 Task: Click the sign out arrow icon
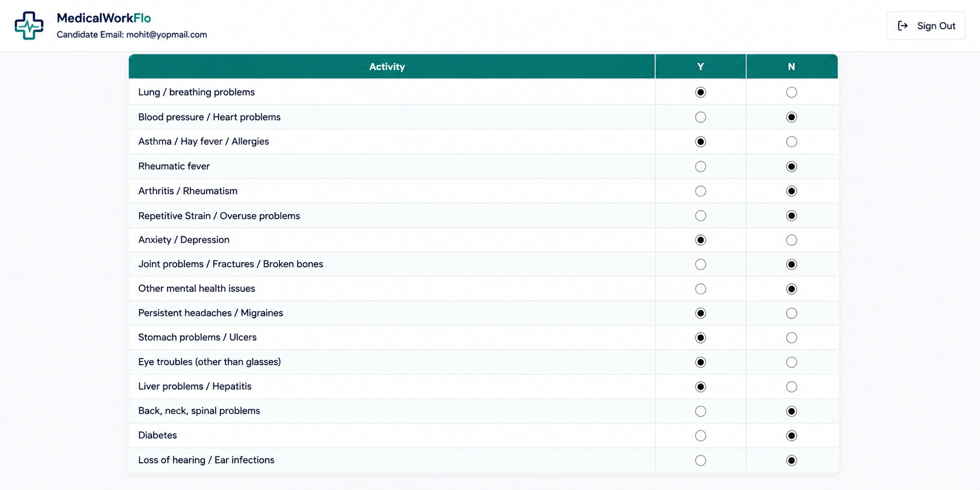click(903, 26)
